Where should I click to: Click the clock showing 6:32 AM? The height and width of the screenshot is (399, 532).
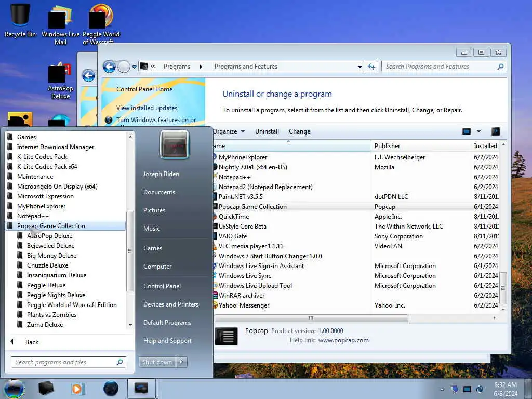point(505,385)
